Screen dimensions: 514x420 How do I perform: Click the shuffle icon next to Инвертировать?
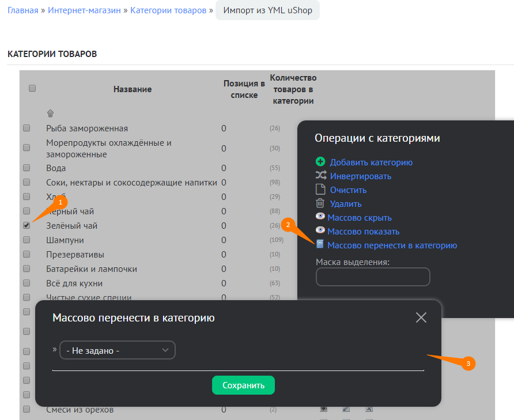pos(320,176)
